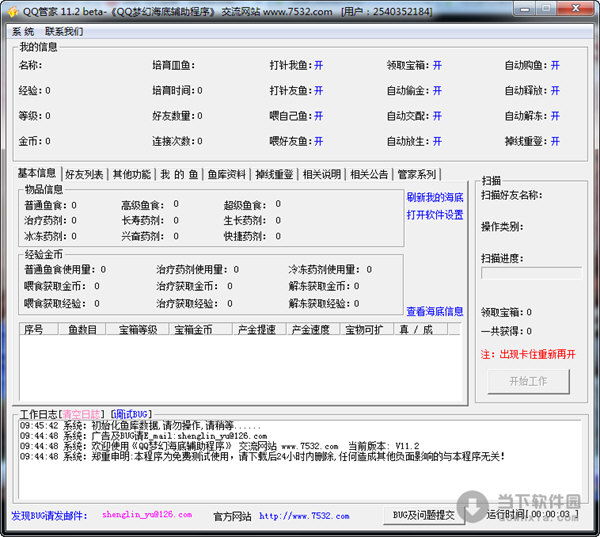Go to 相关公告 tab
Image resolution: width=600 pixels, height=537 pixels.
click(x=369, y=175)
